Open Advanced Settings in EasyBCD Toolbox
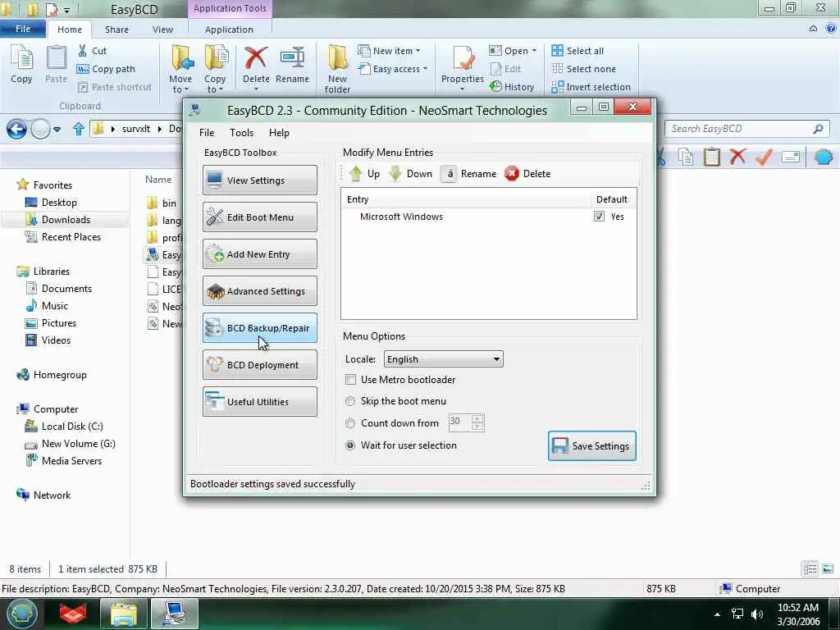 260,291
